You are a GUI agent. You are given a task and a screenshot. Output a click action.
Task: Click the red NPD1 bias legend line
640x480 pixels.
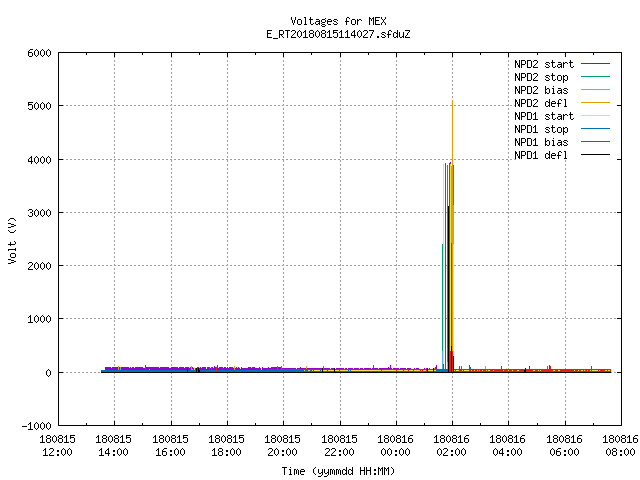point(596,142)
